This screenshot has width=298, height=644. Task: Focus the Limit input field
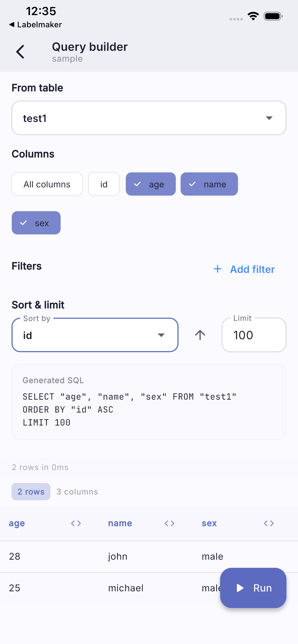click(x=254, y=335)
